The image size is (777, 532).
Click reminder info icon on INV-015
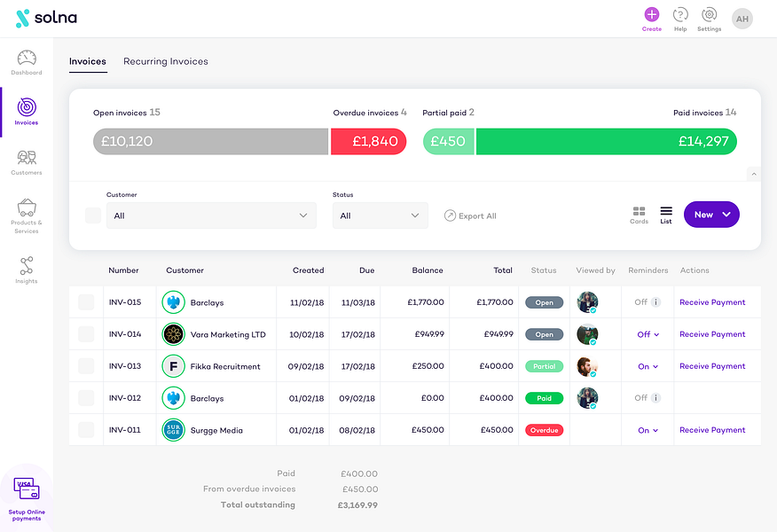(x=655, y=301)
